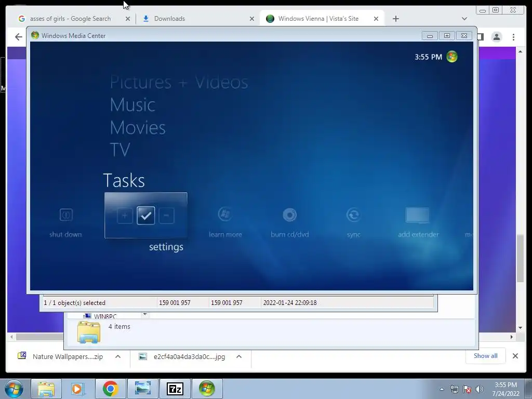Open the add extender task icon
Viewport: 532px width, 399px height.
tap(418, 216)
